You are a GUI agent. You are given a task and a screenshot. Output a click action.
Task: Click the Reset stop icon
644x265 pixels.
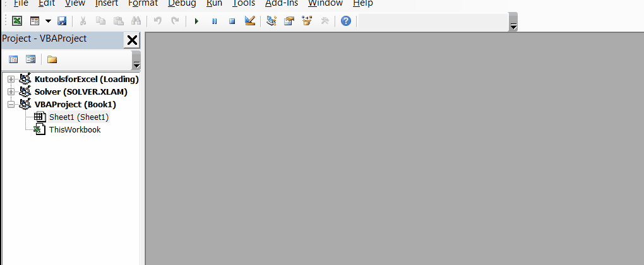tap(232, 21)
